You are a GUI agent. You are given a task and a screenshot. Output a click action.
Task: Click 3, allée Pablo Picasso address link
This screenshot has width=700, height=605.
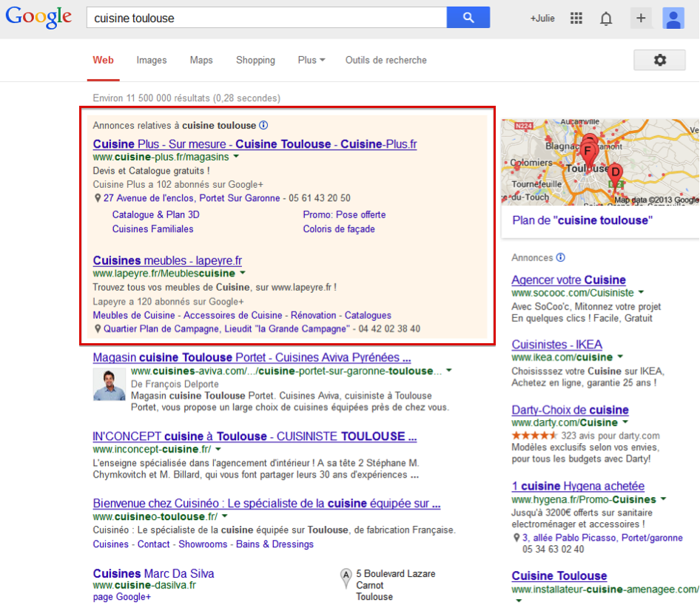602,538
